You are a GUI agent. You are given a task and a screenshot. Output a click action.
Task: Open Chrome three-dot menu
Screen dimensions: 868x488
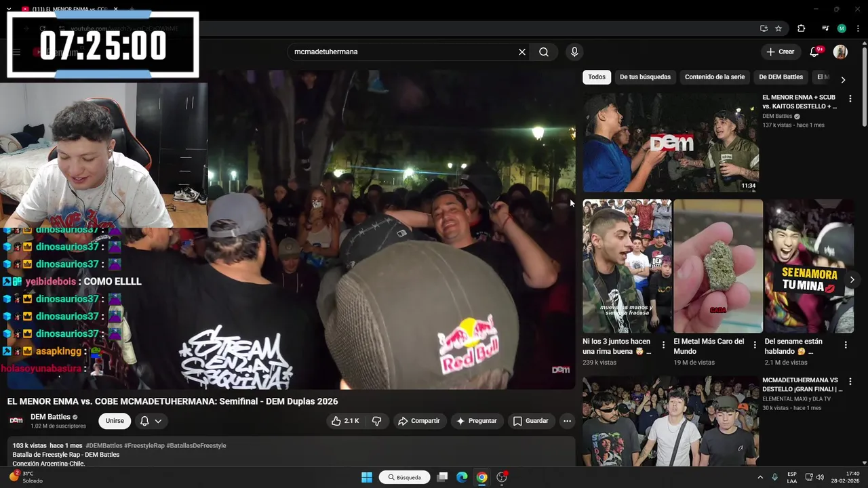[858, 28]
